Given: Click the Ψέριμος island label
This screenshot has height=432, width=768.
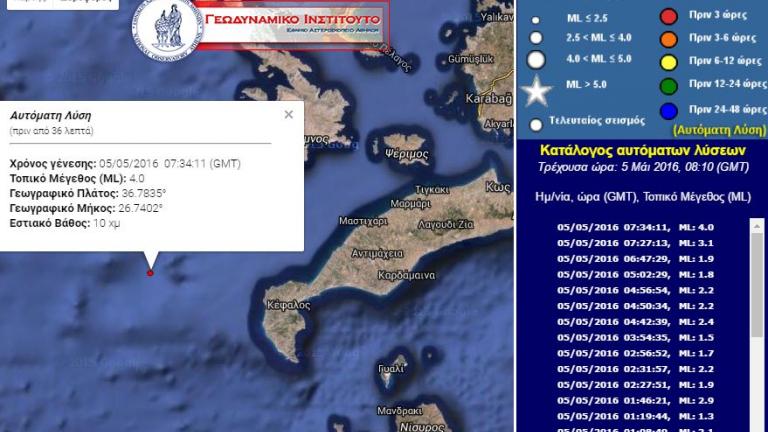Looking at the screenshot, I should coord(407,154).
